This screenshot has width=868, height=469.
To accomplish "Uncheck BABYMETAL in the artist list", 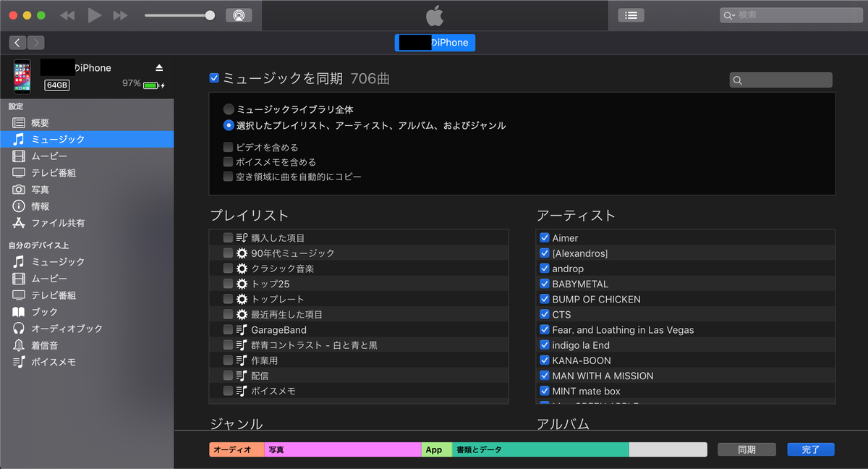I will [545, 284].
